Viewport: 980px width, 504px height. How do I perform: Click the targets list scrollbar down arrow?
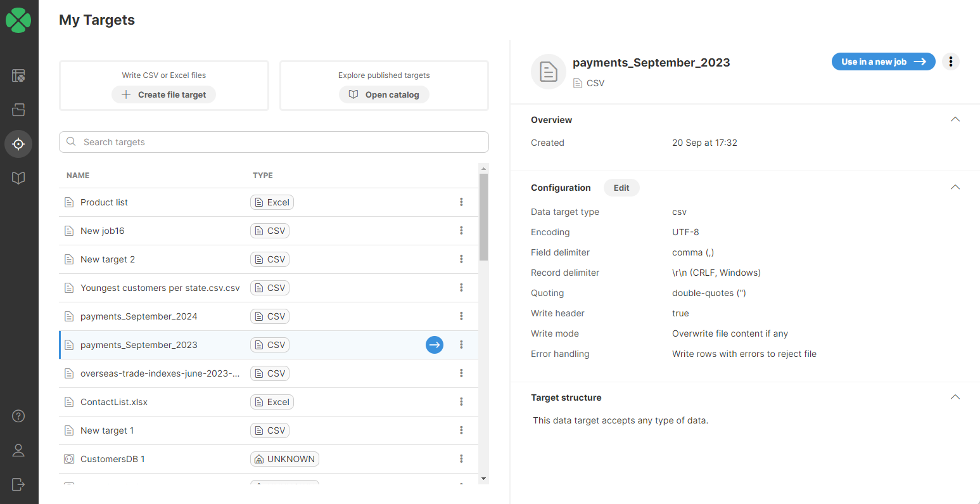pyautogui.click(x=484, y=479)
